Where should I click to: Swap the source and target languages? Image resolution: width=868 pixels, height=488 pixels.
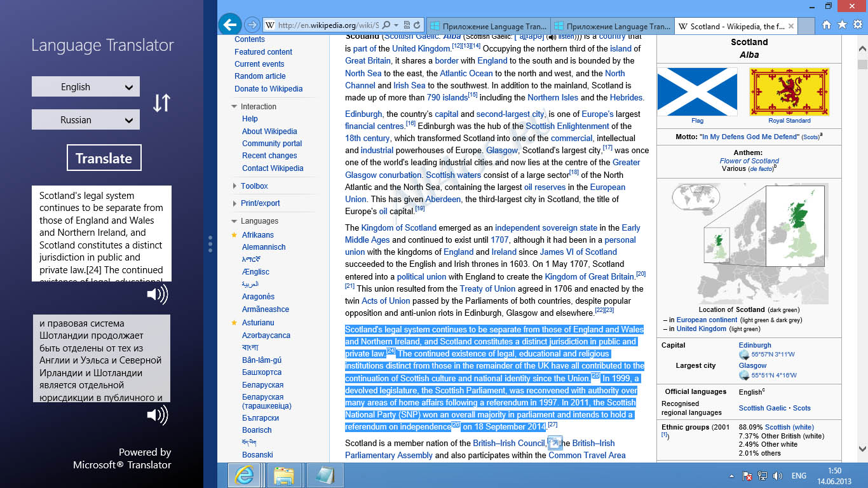point(161,103)
